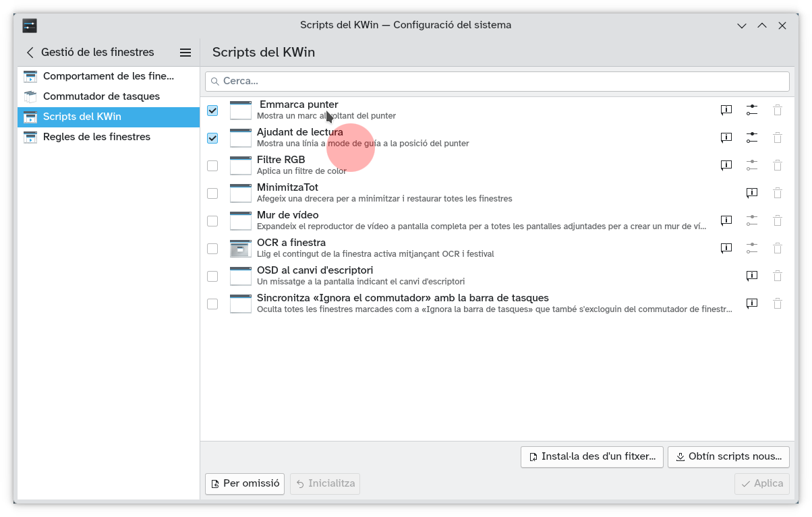View about info for Filtre RGB

point(726,165)
